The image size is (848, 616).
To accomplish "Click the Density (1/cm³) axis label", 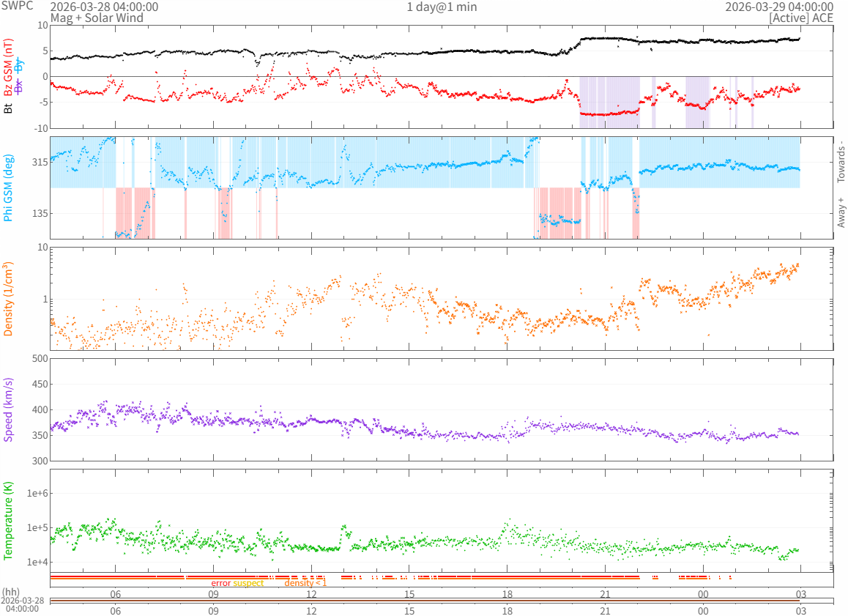I will point(8,299).
